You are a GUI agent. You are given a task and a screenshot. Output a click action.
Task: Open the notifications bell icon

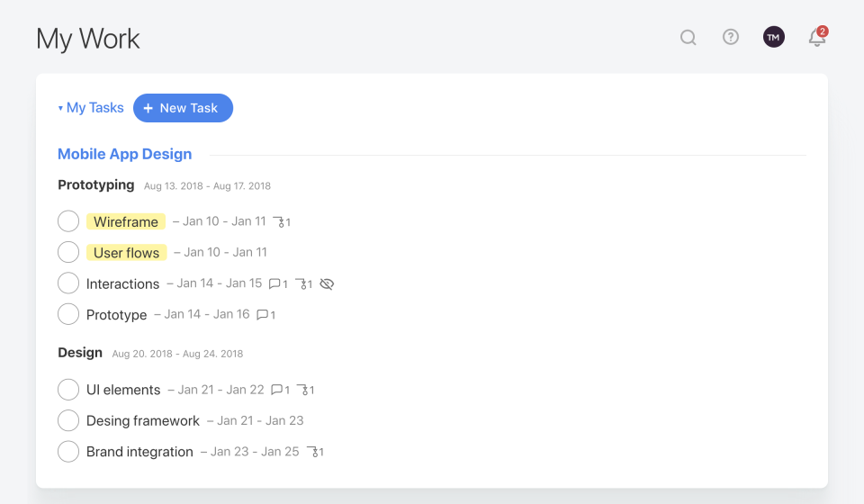pyautogui.click(x=816, y=38)
